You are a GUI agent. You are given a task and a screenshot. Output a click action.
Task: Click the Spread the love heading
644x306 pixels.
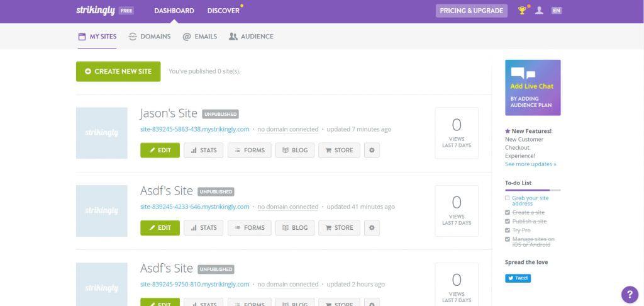(x=526, y=263)
